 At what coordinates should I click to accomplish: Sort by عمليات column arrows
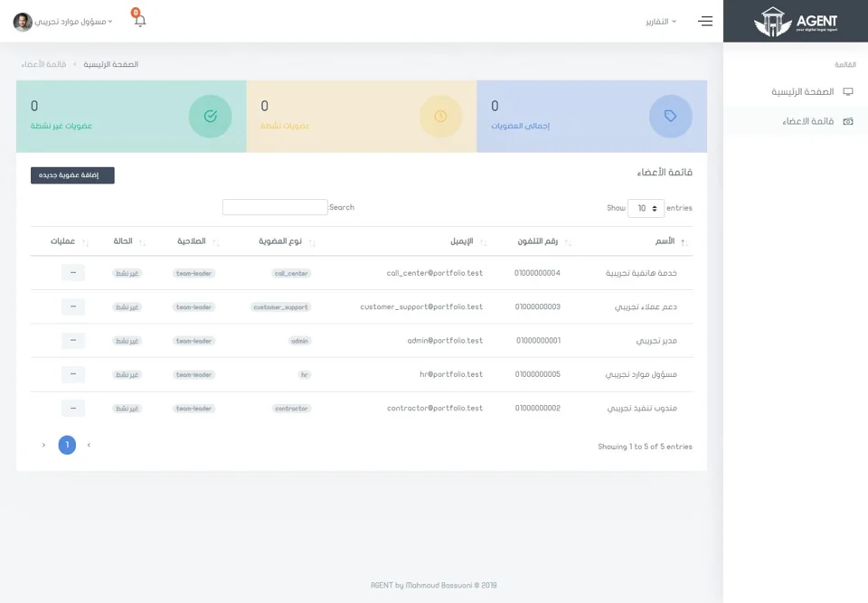coord(85,242)
